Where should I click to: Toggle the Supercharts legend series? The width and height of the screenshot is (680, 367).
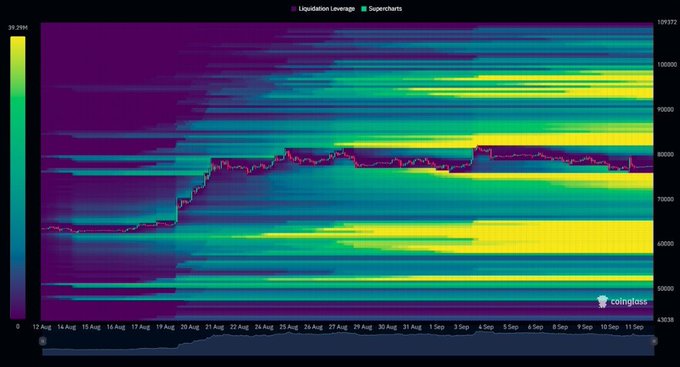point(381,9)
